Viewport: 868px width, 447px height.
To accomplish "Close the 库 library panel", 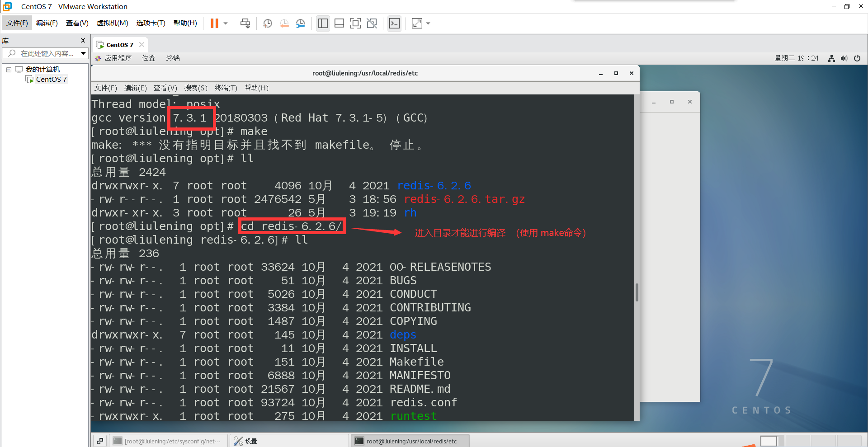I will click(x=83, y=41).
